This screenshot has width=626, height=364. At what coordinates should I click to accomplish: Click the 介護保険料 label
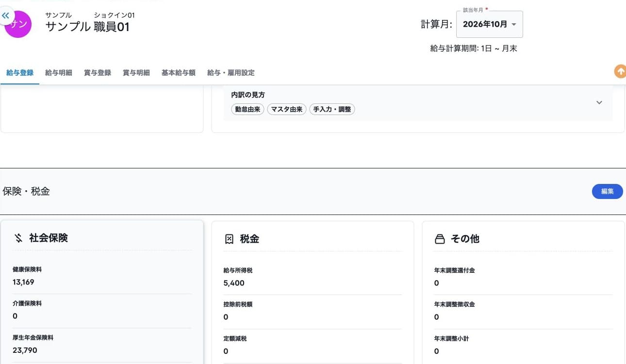point(27,303)
